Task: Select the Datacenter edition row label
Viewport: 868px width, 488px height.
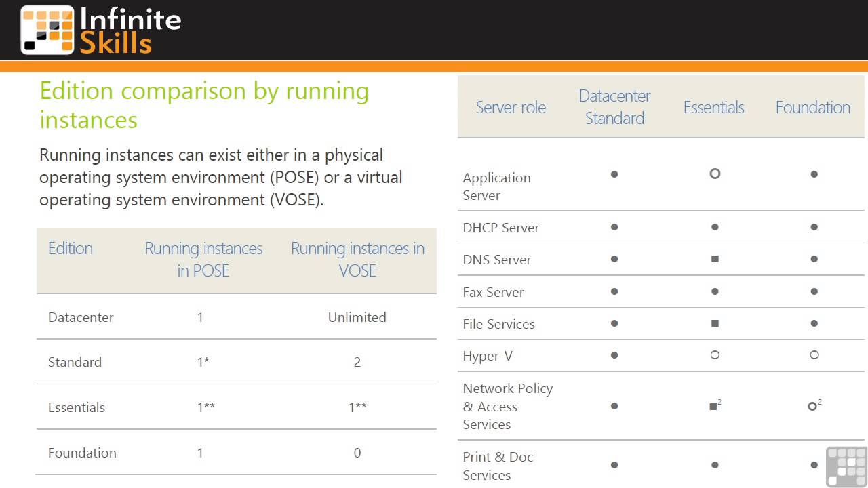Action: coord(81,317)
